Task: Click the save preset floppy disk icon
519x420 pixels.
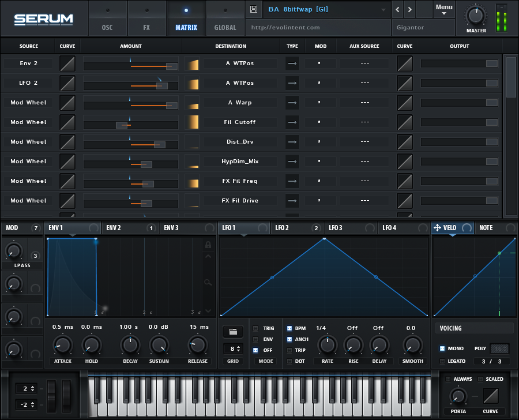Action: [254, 9]
